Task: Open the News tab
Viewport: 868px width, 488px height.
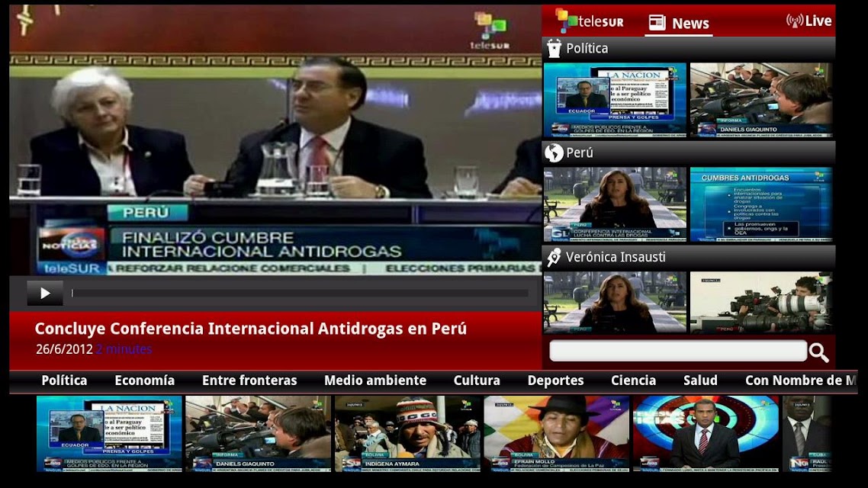Action: (679, 23)
